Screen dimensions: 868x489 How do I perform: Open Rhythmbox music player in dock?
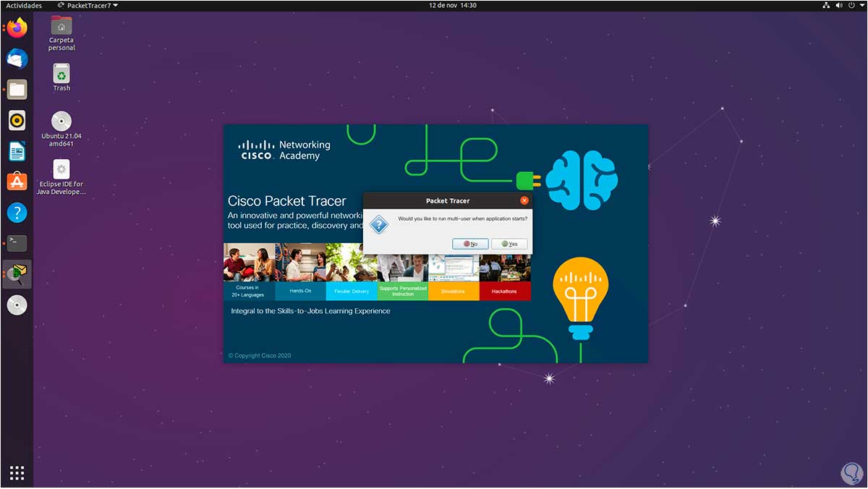pos(17,120)
